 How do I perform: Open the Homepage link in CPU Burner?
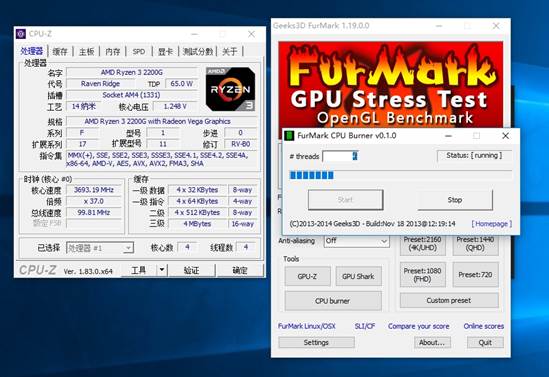click(x=492, y=224)
